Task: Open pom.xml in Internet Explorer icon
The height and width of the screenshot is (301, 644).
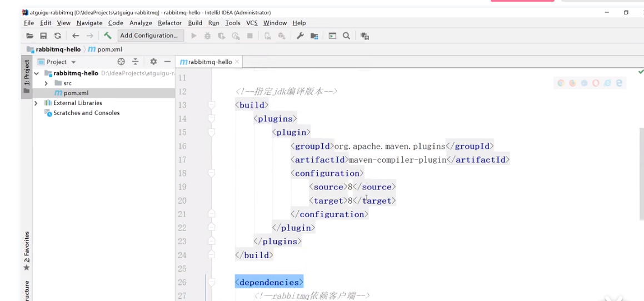Action: (x=607, y=83)
